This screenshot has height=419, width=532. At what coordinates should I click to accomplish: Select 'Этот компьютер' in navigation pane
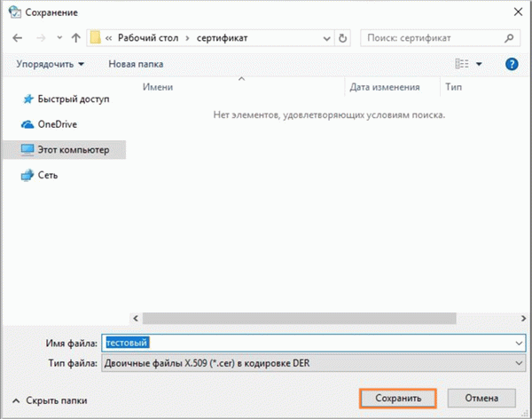(65, 150)
